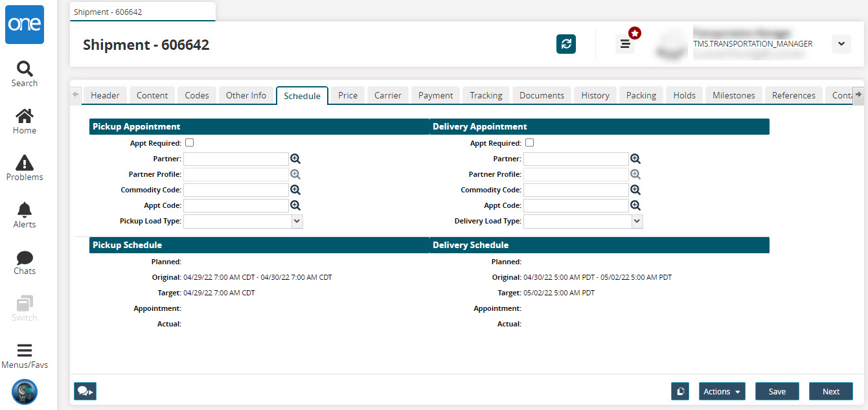The image size is (868, 410).
Task: Expand user profile chevron dropdown
Action: click(x=841, y=44)
